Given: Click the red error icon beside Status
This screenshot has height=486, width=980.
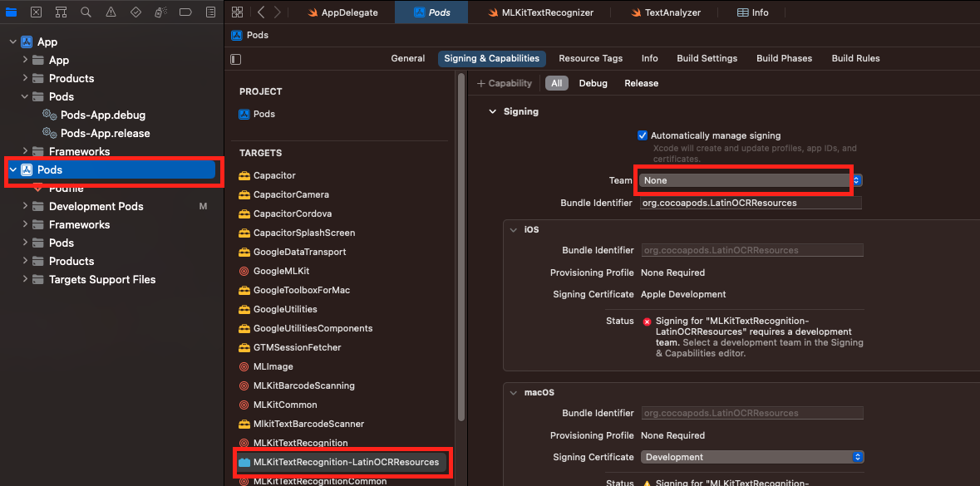Looking at the screenshot, I should 647,321.
